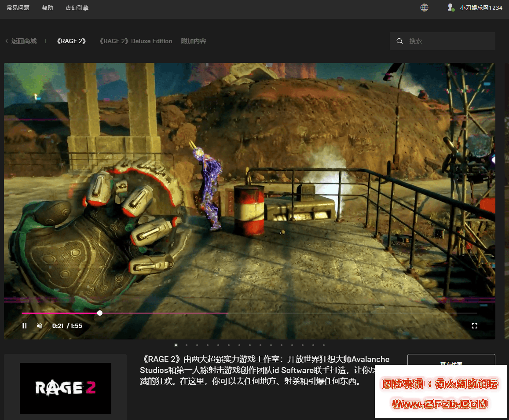509x420 pixels.
Task: Click the 小刀娱乐网1234 username
Action: click(x=481, y=7)
